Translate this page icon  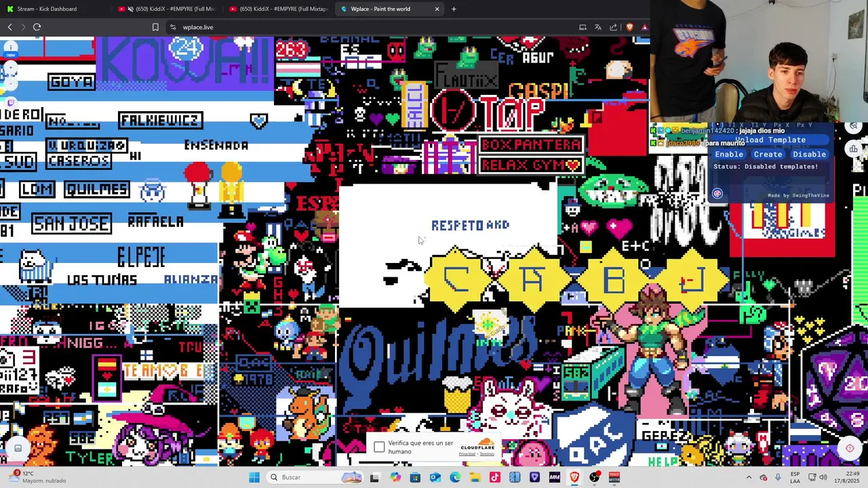click(598, 27)
